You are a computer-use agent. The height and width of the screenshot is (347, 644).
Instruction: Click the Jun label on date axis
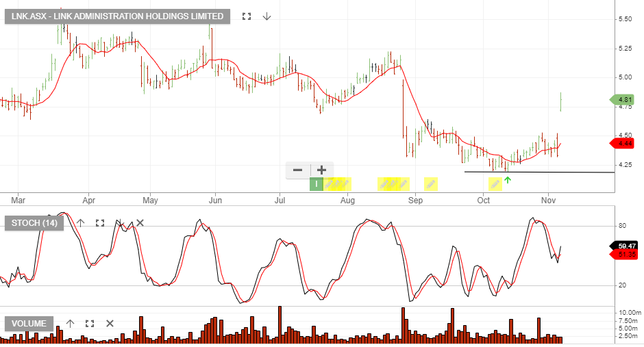(215, 201)
